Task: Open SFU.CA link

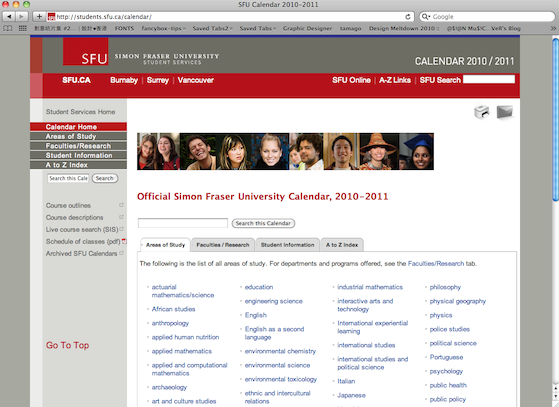Action: click(76, 80)
